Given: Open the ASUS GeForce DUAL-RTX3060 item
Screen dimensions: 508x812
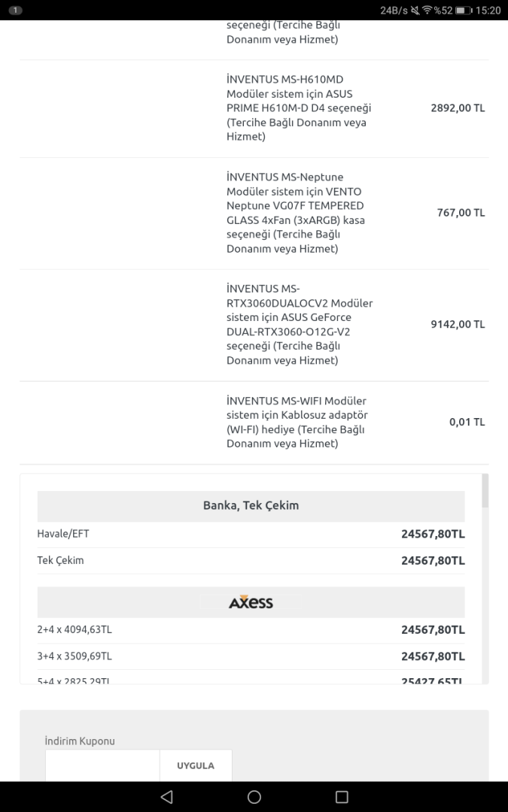Looking at the screenshot, I should click(300, 324).
